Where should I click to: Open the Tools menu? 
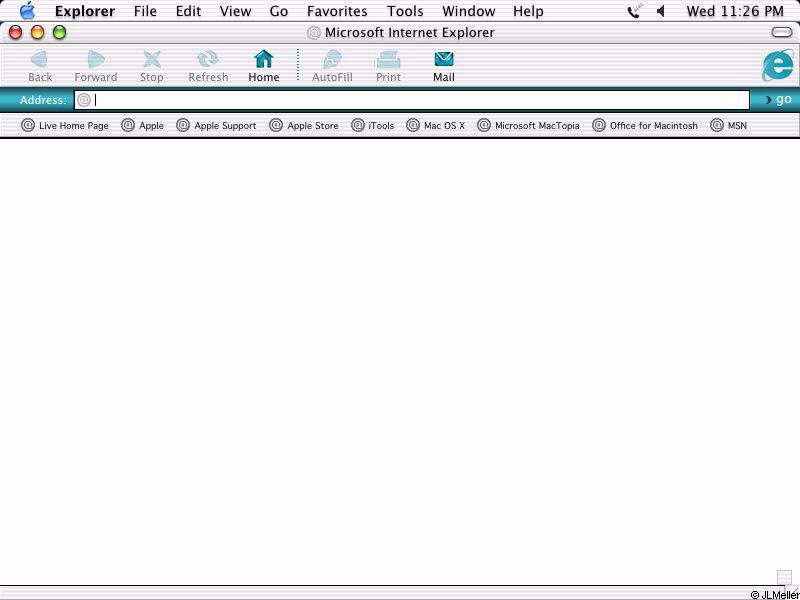coord(405,11)
